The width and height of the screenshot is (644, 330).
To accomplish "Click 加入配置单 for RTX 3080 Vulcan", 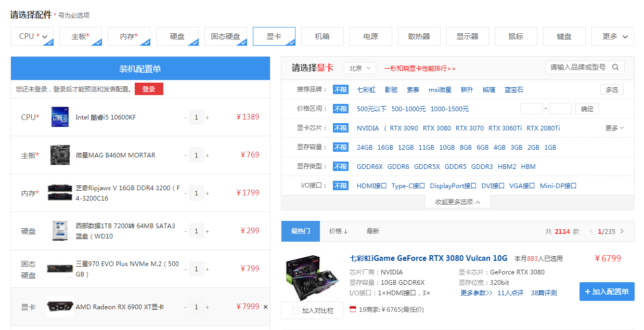I will (607, 292).
